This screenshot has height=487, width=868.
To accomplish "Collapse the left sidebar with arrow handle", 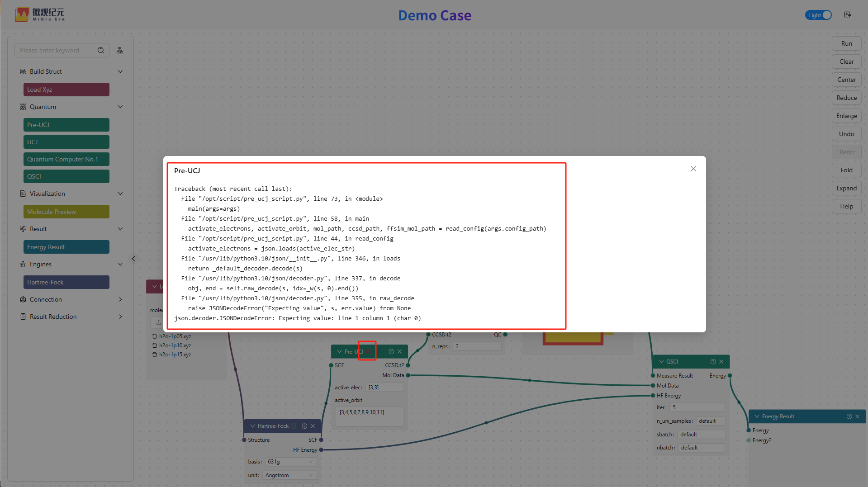I will pos(133,259).
